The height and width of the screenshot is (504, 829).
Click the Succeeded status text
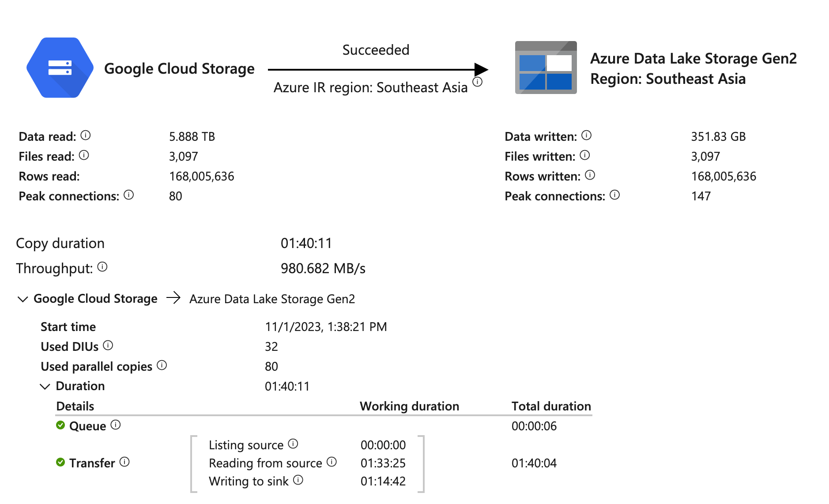click(376, 50)
